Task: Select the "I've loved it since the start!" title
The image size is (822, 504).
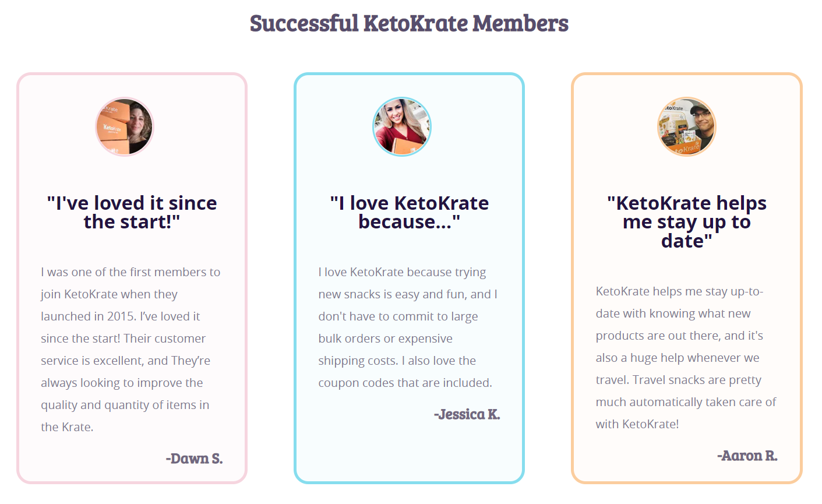Action: [132, 212]
